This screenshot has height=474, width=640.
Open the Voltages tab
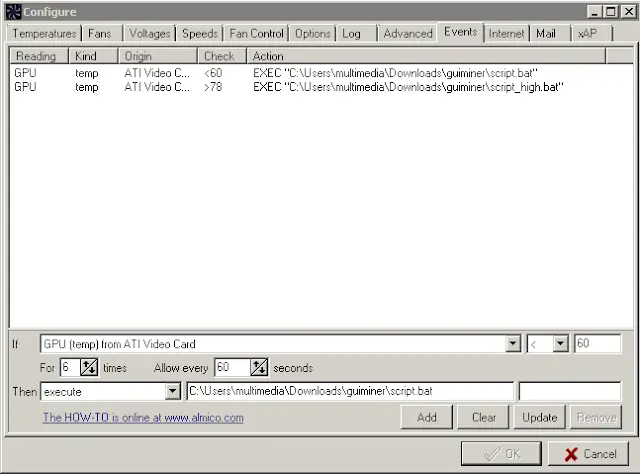pos(150,33)
